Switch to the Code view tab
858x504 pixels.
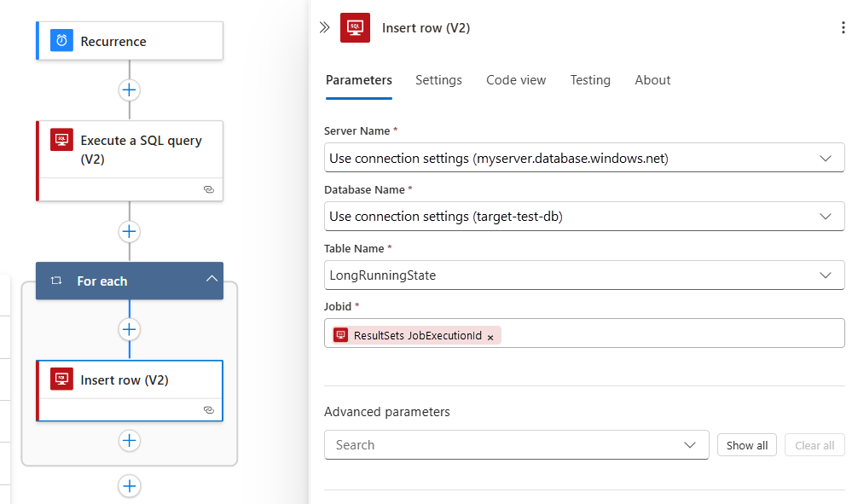tap(516, 80)
